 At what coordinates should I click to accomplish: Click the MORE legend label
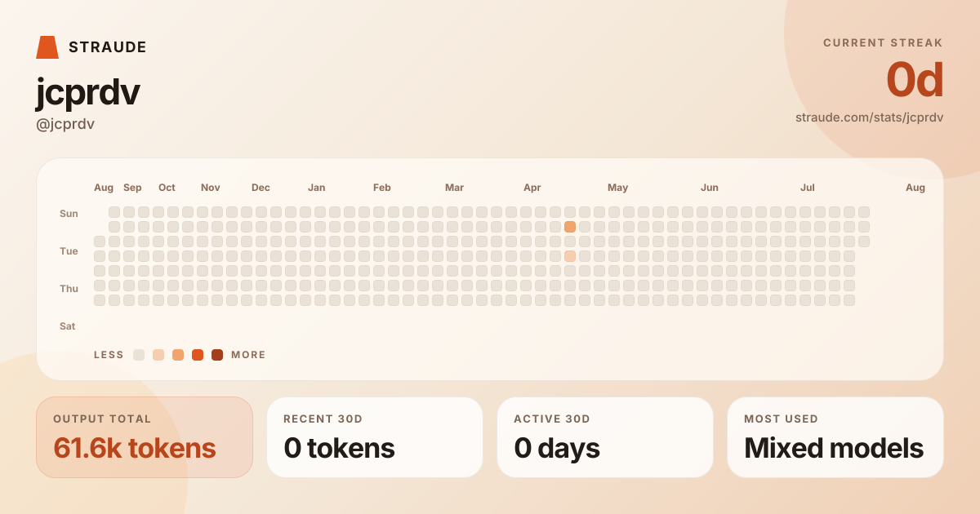click(x=248, y=355)
